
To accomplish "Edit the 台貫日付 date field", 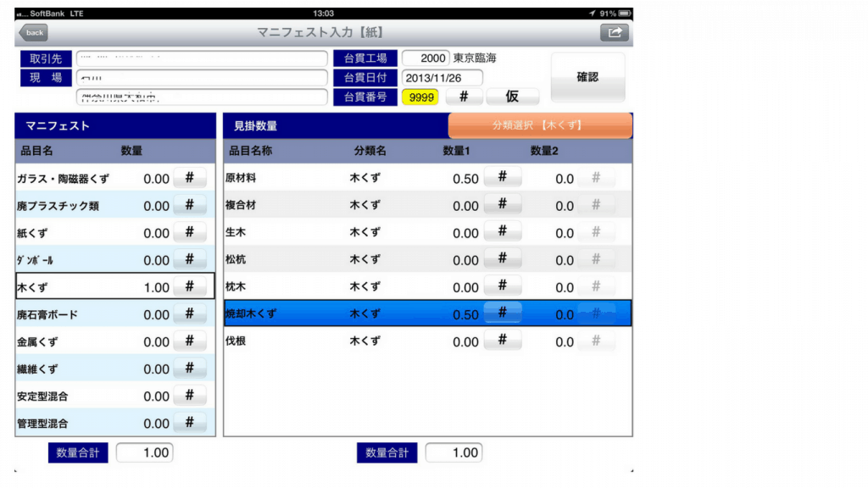I will coord(442,78).
